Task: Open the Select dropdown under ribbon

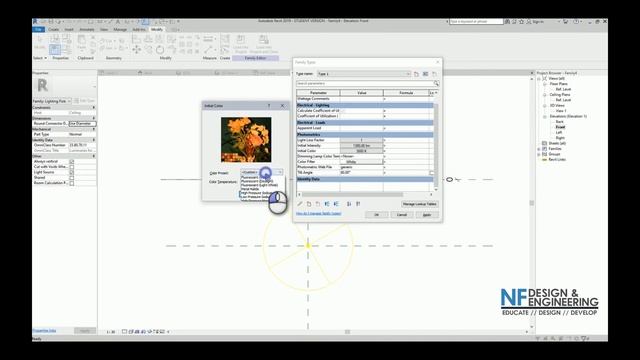Action: (x=40, y=58)
